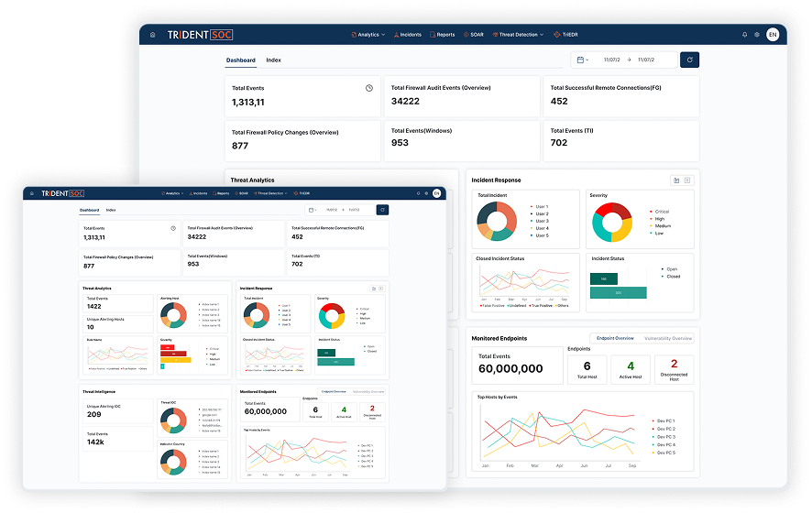This screenshot has height=513, width=812.
Task: Switch to the Index tab in the large window
Action: click(273, 60)
